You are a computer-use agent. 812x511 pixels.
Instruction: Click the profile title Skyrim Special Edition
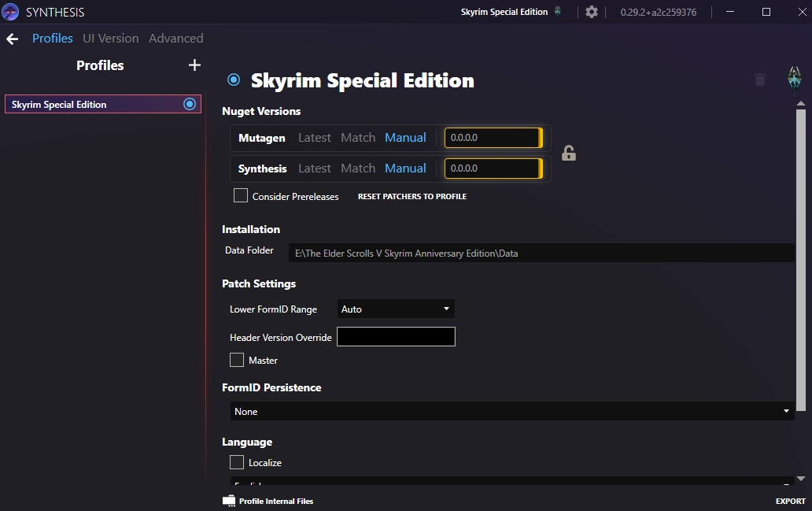363,80
